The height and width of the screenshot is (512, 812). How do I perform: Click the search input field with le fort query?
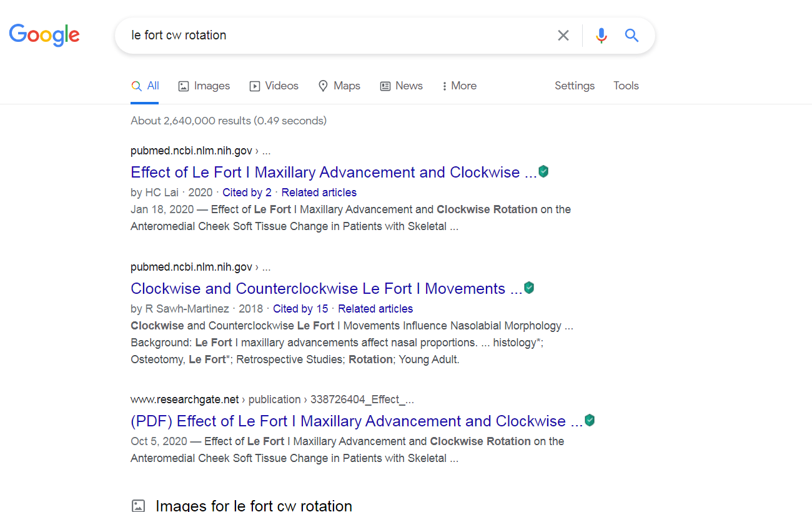pos(337,36)
